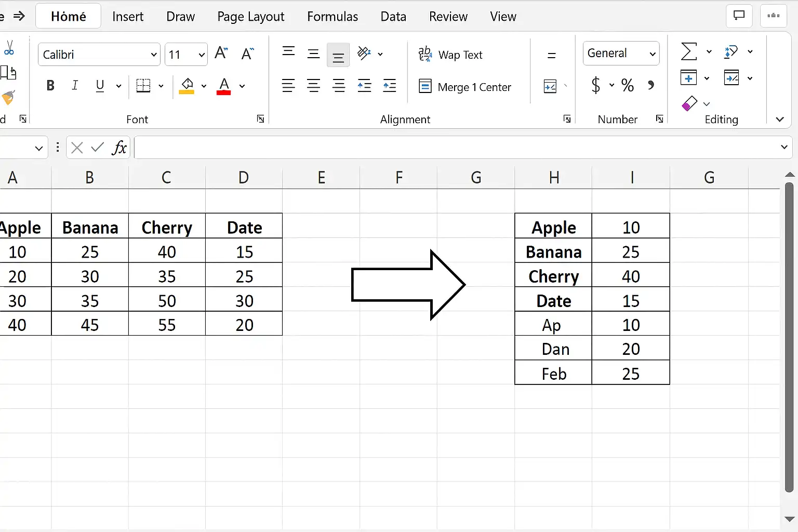Select the cell containing Dan
Screen dimensions: 798x532
553,348
